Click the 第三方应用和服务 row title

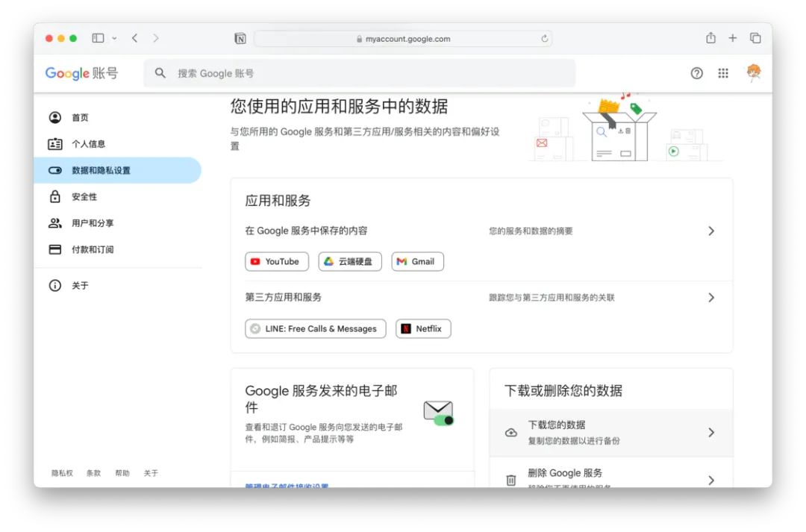coord(284,297)
